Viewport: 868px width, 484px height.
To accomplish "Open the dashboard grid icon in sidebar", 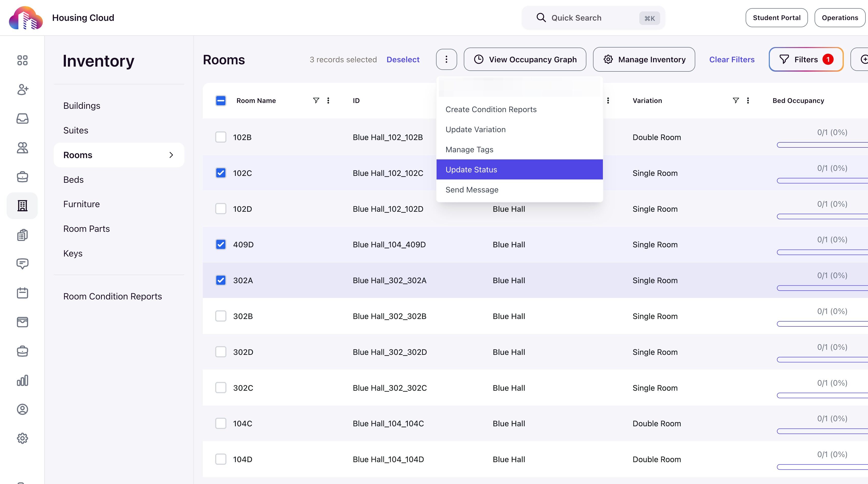I will click(22, 60).
